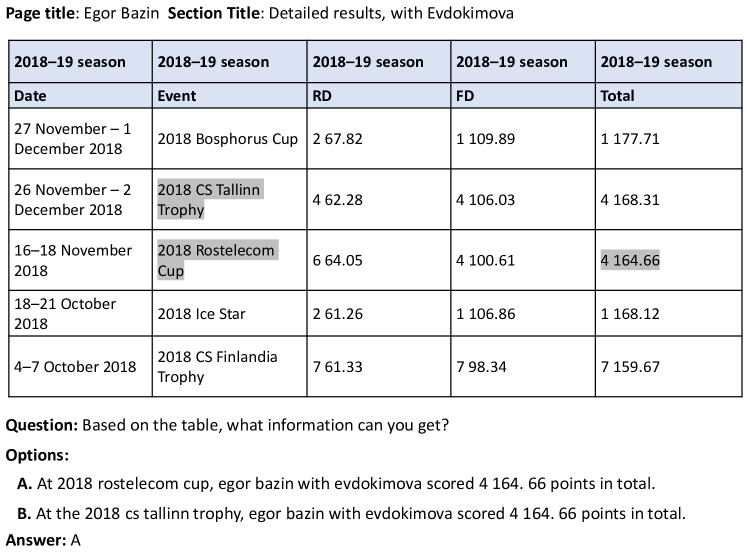Click the 16–18 November 2018 date cell
The width and height of the screenshot is (747, 559).
[80, 260]
